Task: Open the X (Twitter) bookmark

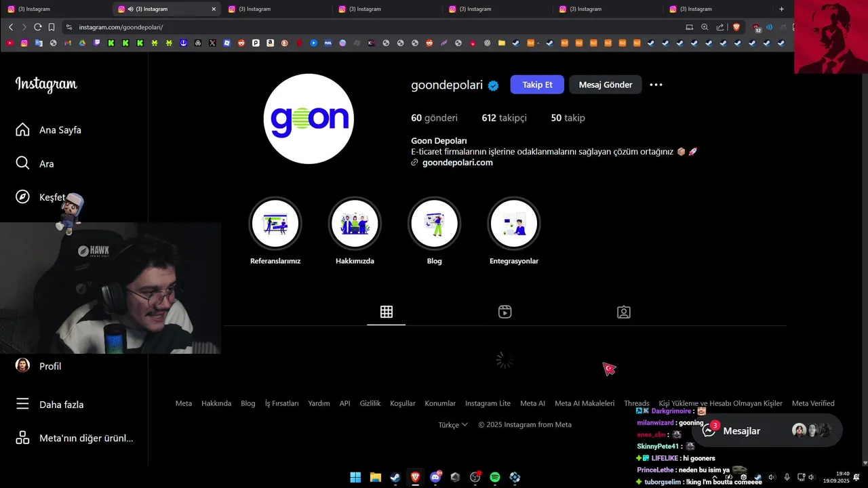Action: pos(212,43)
